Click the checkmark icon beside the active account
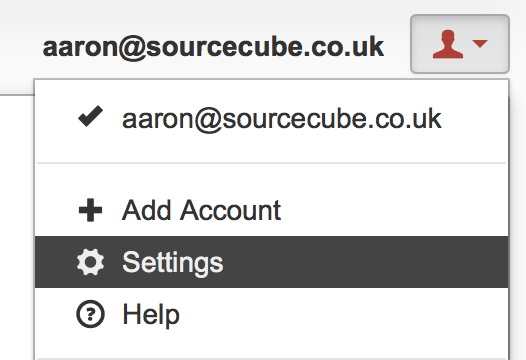Image resolution: width=526 pixels, height=360 pixels. (90, 116)
